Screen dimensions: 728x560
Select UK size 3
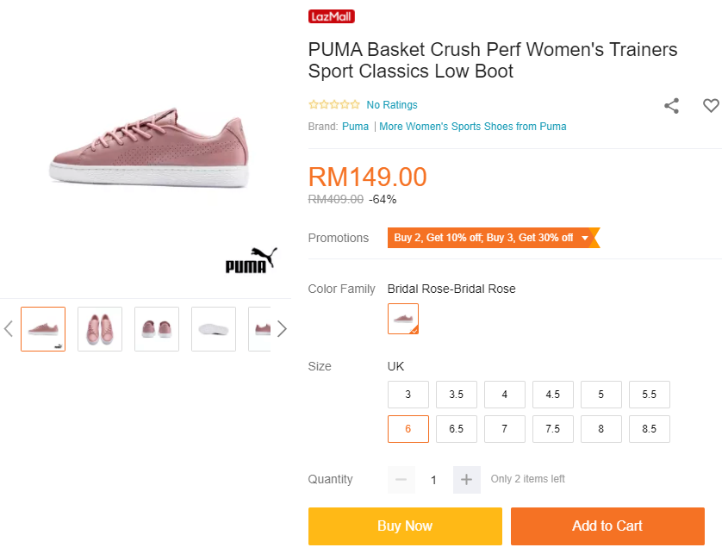[x=408, y=395]
